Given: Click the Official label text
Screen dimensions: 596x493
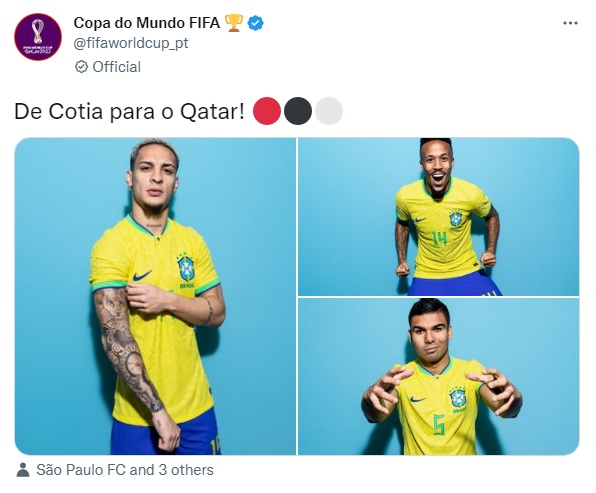Looking at the screenshot, I should click(117, 67).
